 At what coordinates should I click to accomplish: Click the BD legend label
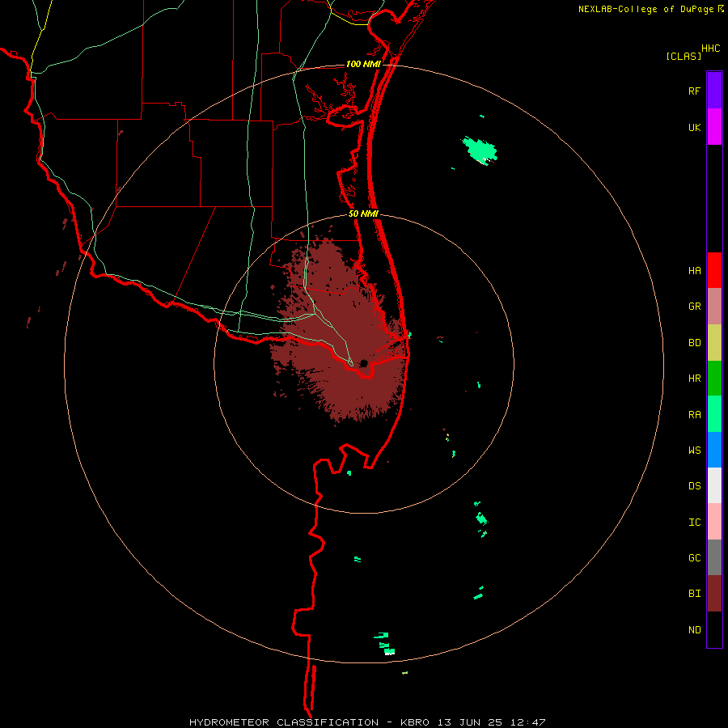694,343
